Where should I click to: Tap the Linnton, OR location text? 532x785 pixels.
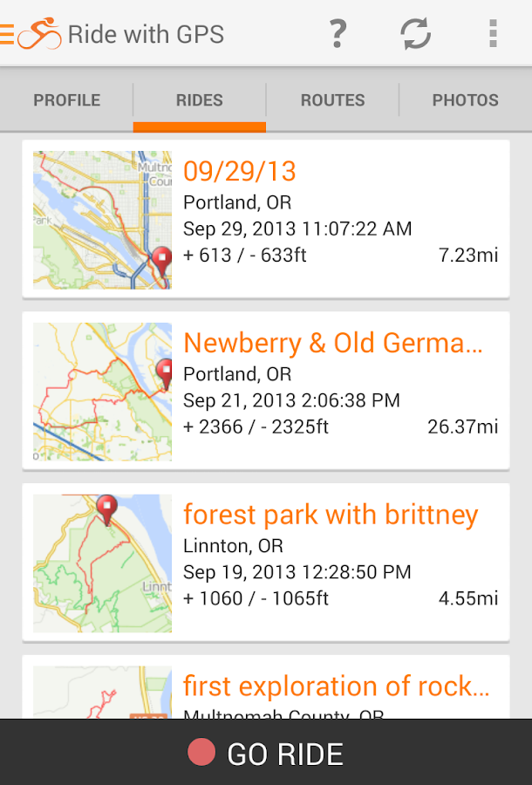tap(233, 545)
